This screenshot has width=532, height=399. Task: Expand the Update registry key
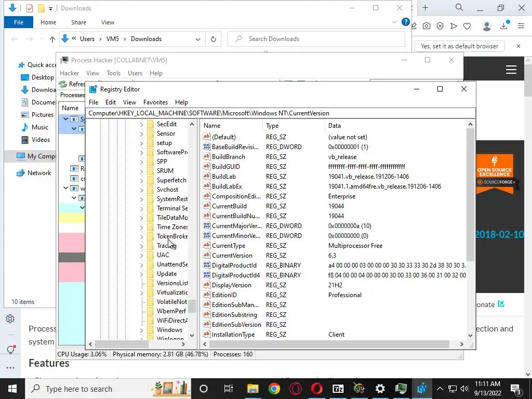point(142,274)
